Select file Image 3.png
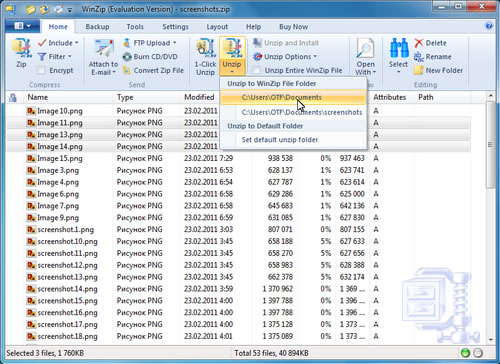 click(58, 171)
